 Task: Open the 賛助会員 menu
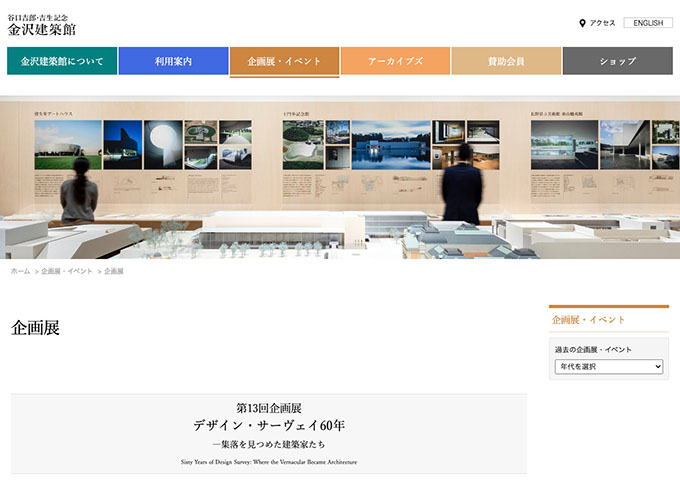point(506,61)
